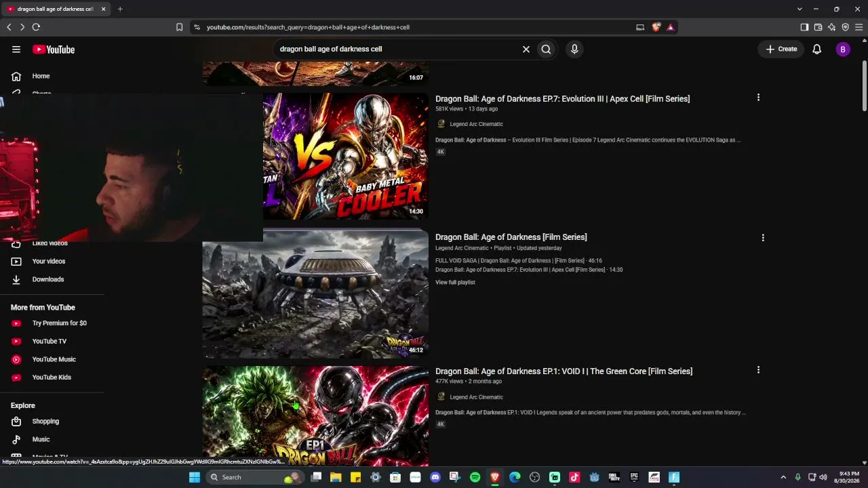Open a new browser tab with plus
This screenshot has width=868, height=488.
[x=120, y=9]
